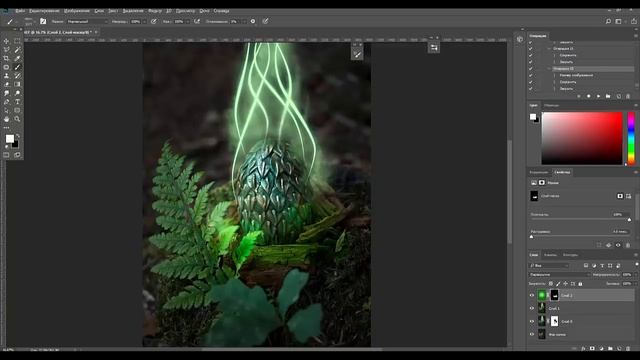Toggle Quick Mask mode
The height and width of the screenshot is (360, 640).
pyautogui.click(x=7, y=155)
